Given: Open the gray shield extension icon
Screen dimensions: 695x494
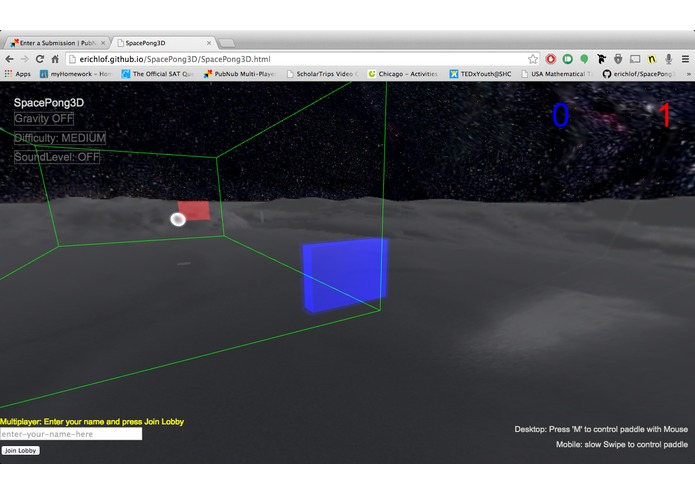Looking at the screenshot, I should (618, 59).
